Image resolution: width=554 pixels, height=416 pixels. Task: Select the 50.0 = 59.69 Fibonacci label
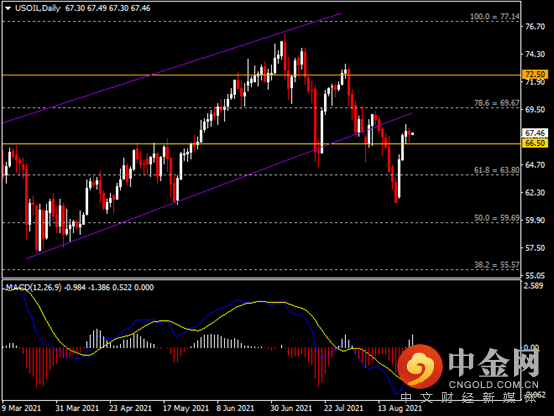497,218
